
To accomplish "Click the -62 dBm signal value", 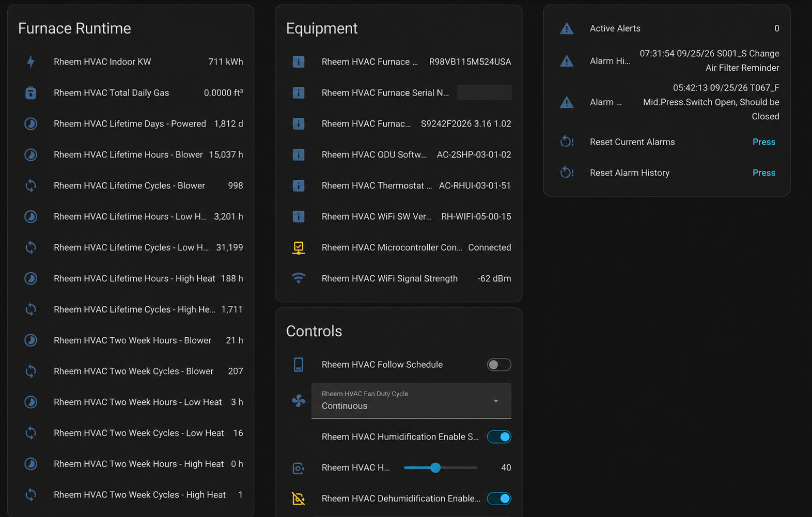I will pyautogui.click(x=494, y=278).
